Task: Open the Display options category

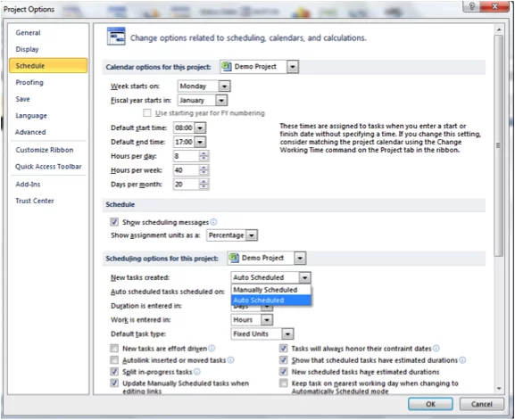Action: [27, 49]
